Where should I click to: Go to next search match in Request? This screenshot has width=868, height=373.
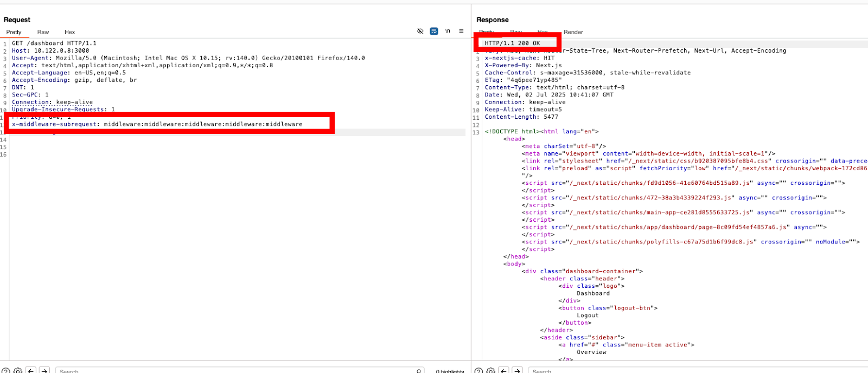(44, 371)
